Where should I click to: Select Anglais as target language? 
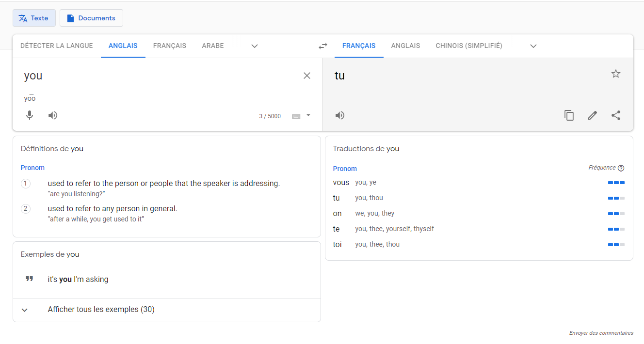[x=405, y=46]
